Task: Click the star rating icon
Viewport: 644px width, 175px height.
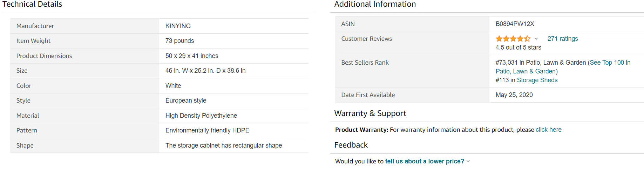Action: point(513,39)
